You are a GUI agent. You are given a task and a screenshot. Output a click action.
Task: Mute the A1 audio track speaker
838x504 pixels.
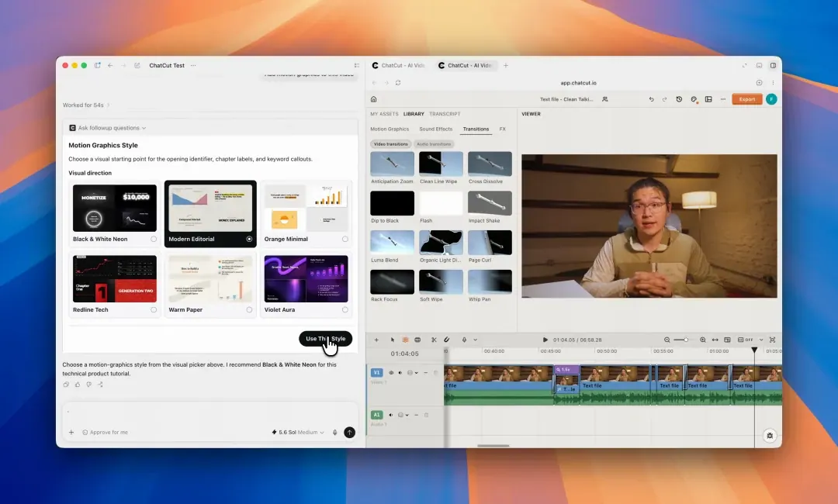pyautogui.click(x=390, y=415)
